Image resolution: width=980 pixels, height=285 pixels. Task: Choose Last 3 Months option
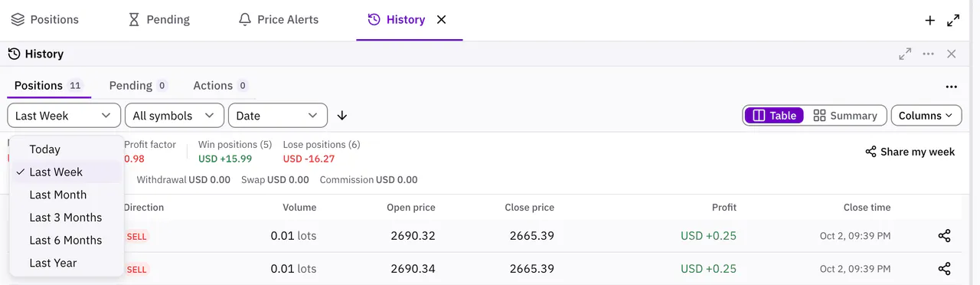pos(66,218)
